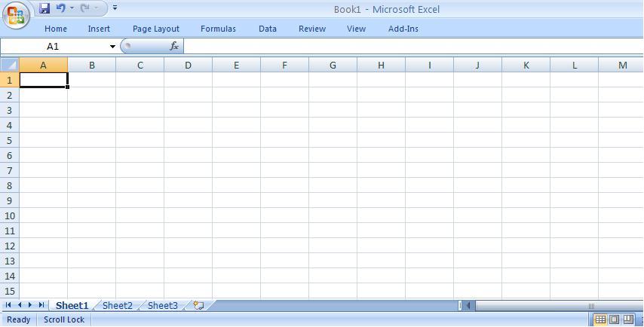Jump to first sheet with navigation arrow
Viewport: 644px width, 327px height.
point(8,305)
